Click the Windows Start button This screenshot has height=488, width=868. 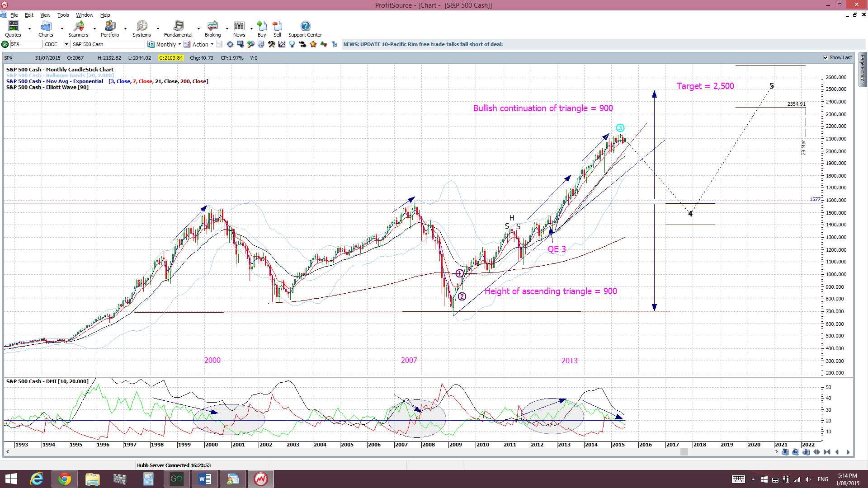click(11, 479)
